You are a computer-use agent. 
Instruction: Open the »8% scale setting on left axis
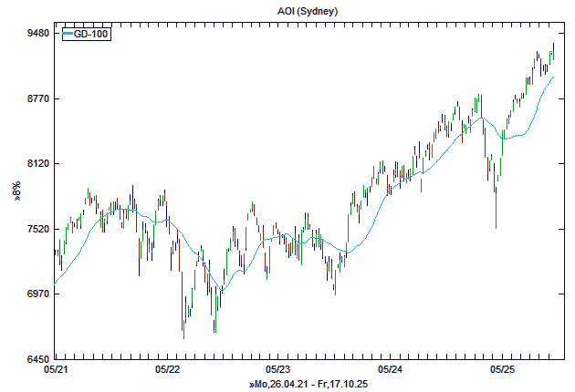pyautogui.click(x=16, y=191)
